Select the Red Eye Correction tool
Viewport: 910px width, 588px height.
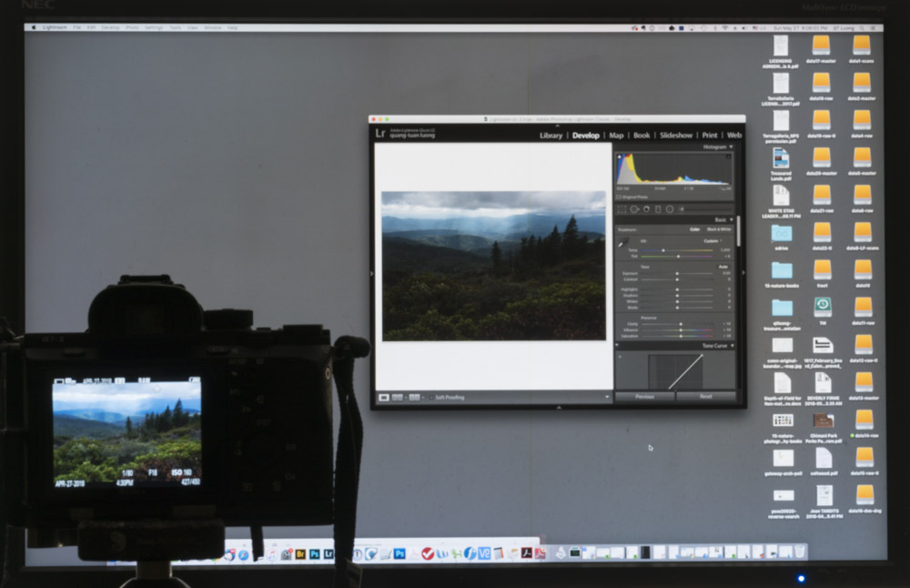point(646,209)
